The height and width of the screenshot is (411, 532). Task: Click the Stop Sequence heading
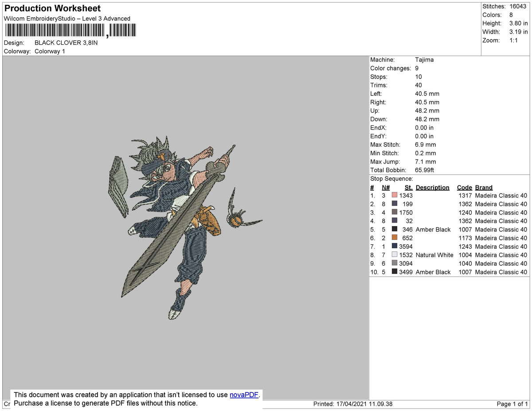pos(392,179)
